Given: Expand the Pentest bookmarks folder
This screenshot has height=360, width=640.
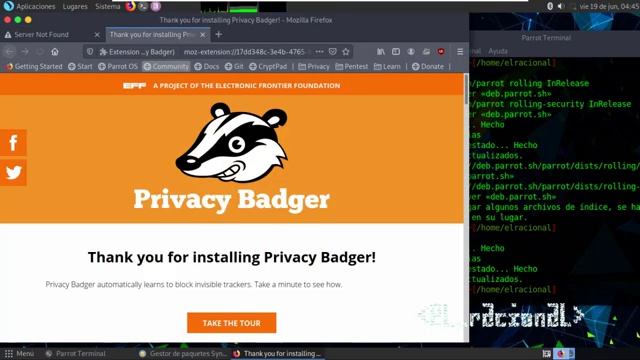Looking at the screenshot, I should [x=351, y=67].
